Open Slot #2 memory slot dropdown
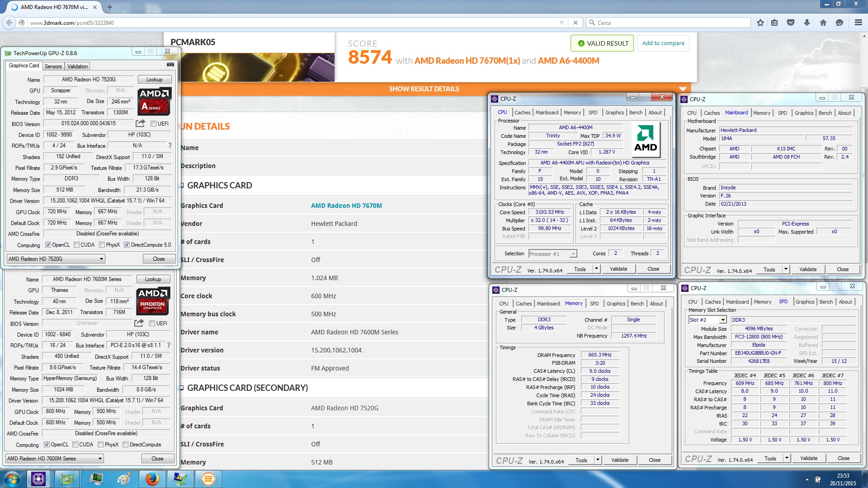The width and height of the screenshot is (868, 488). (708, 320)
